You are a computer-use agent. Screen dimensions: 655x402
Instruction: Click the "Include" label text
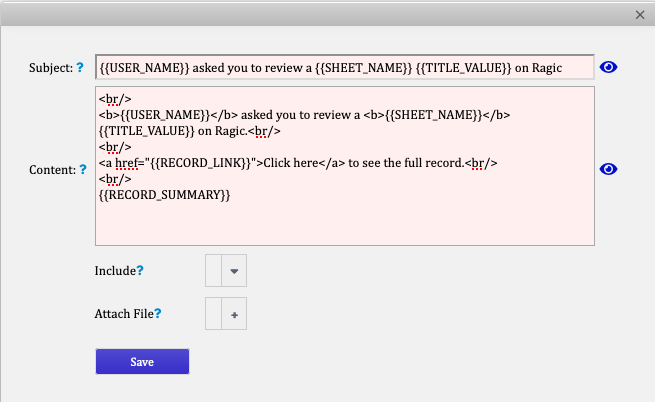115,271
